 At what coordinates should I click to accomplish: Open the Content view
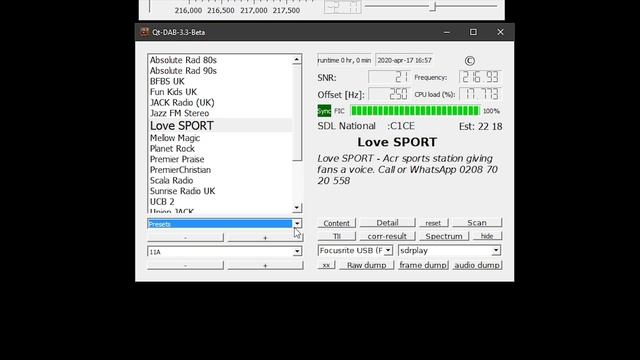coord(336,223)
